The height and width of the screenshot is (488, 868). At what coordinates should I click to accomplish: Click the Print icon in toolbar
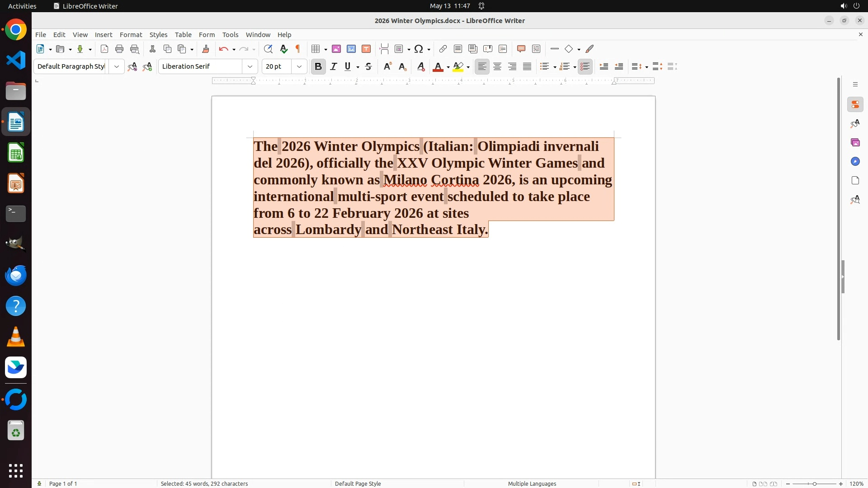[119, 49]
